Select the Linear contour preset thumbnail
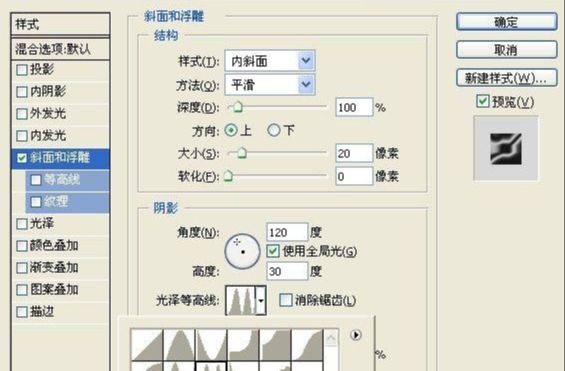 [147, 345]
